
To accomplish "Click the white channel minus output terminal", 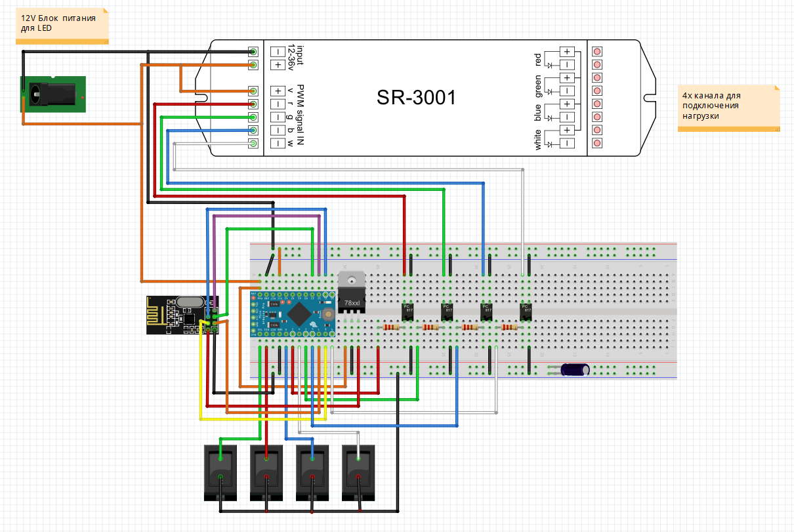I will [x=567, y=143].
